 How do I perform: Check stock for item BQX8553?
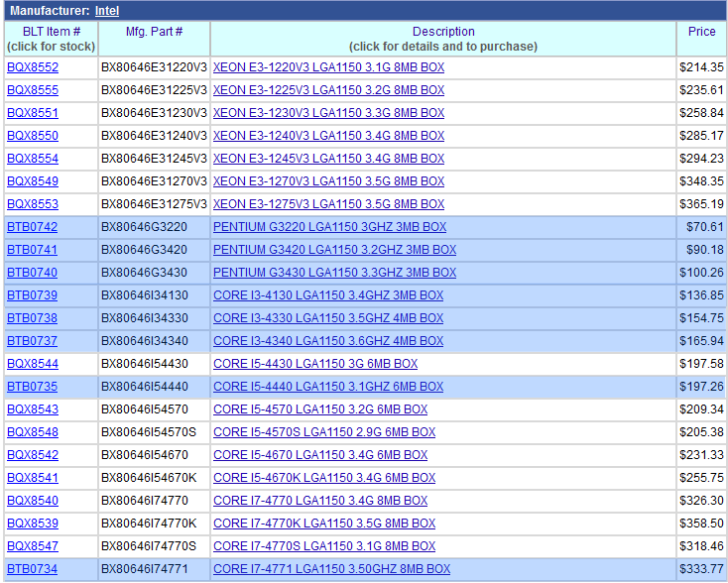point(33,204)
